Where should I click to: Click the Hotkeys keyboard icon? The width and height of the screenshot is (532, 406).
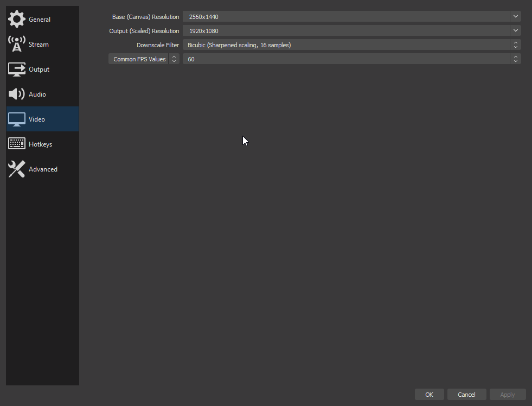coord(17,144)
